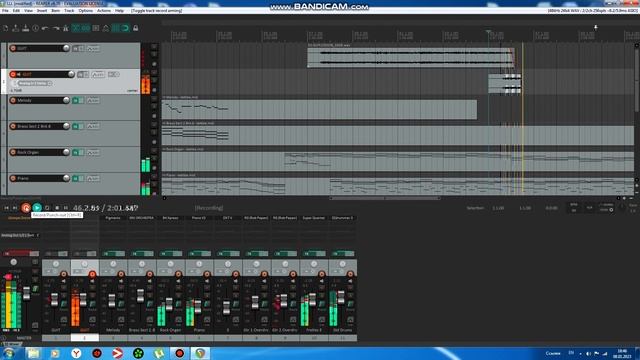Click the Rock Organ mixer strip name
This screenshot has width=640, height=360.
tap(170, 330)
